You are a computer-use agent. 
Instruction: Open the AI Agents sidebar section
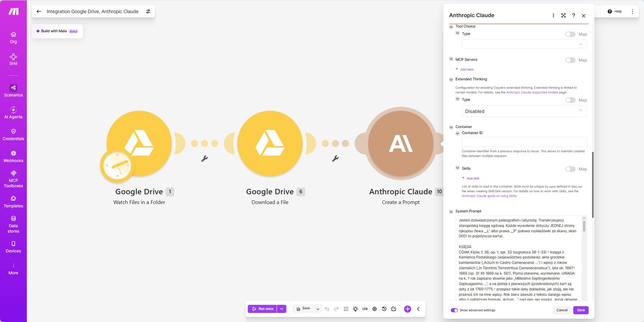[x=13, y=112]
